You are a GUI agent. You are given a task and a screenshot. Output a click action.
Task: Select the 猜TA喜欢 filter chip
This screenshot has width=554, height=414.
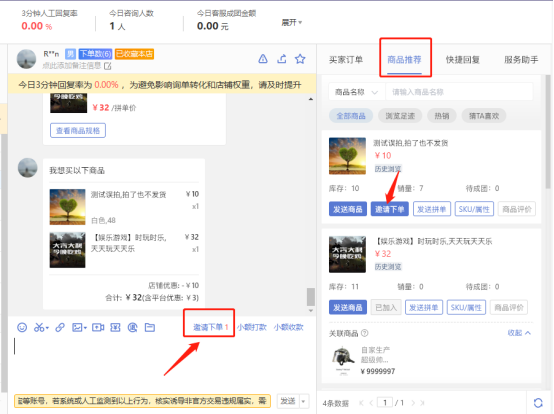click(x=484, y=116)
